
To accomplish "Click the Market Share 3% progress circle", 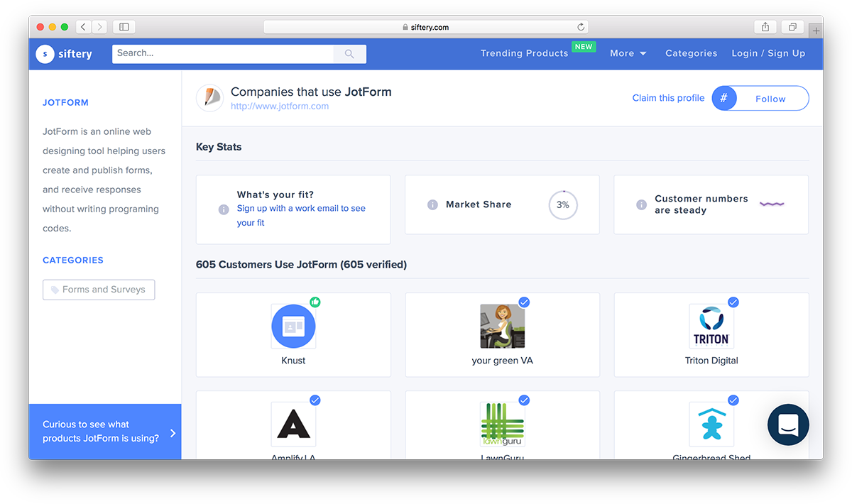I will click(x=563, y=204).
